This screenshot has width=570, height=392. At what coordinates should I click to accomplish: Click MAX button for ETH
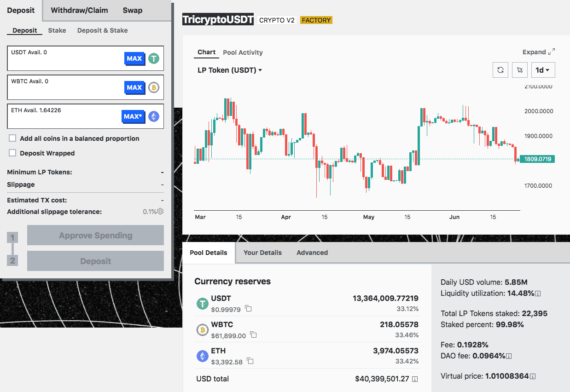[x=133, y=116]
